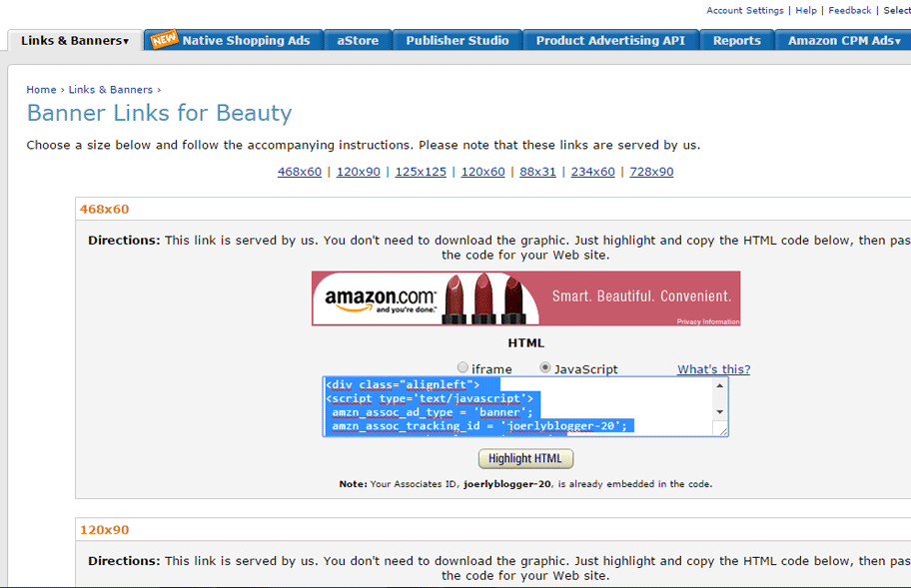
Task: Jump to 125x125 banner size
Action: tap(421, 172)
